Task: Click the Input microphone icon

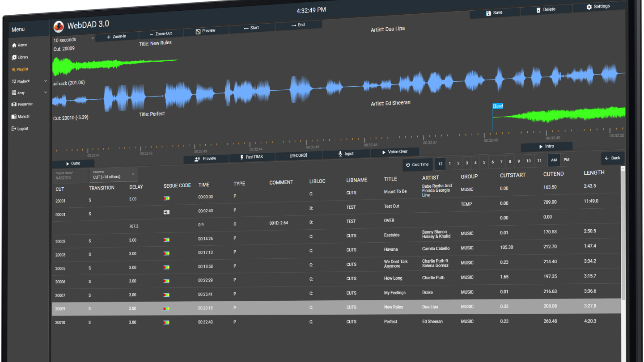Action: [340, 154]
